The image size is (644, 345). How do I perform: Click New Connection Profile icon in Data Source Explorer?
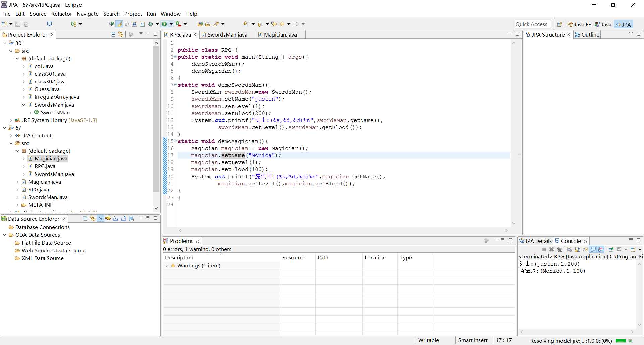coord(108,218)
